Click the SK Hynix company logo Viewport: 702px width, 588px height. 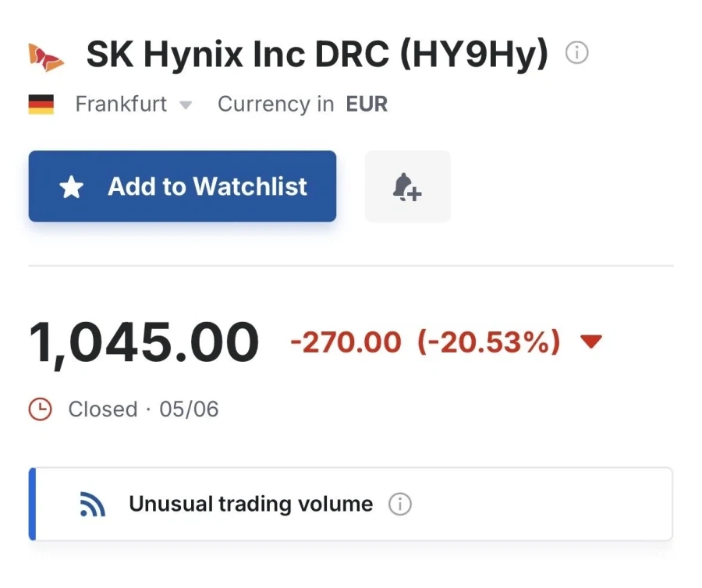tap(46, 57)
